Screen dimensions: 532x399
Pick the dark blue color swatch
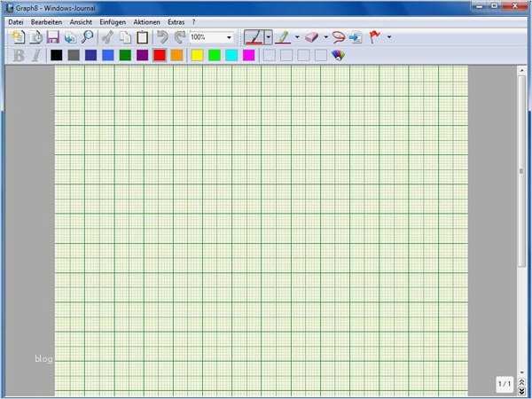91,55
